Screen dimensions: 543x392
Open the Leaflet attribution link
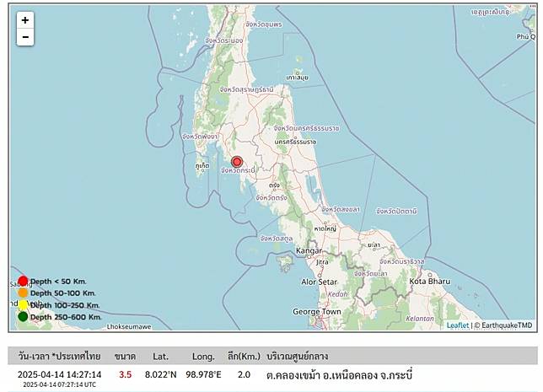coord(457,325)
